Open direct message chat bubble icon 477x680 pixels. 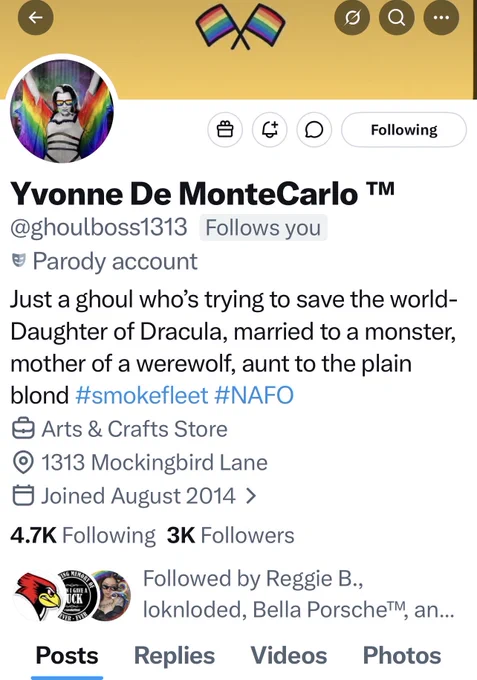coord(314,129)
